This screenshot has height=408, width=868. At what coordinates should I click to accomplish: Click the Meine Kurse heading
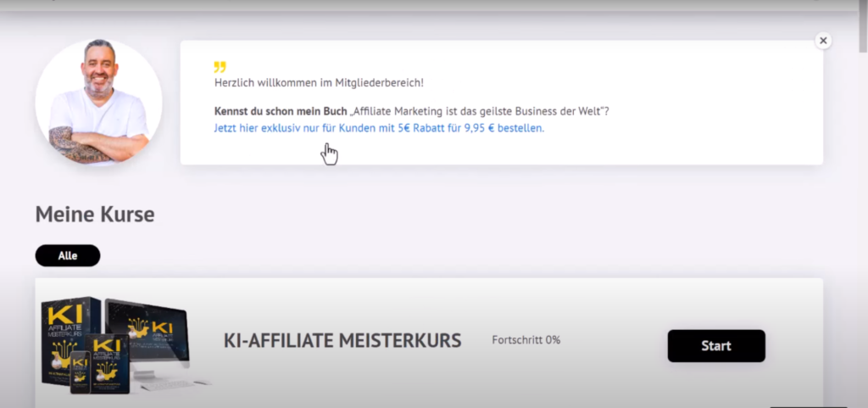click(x=95, y=215)
